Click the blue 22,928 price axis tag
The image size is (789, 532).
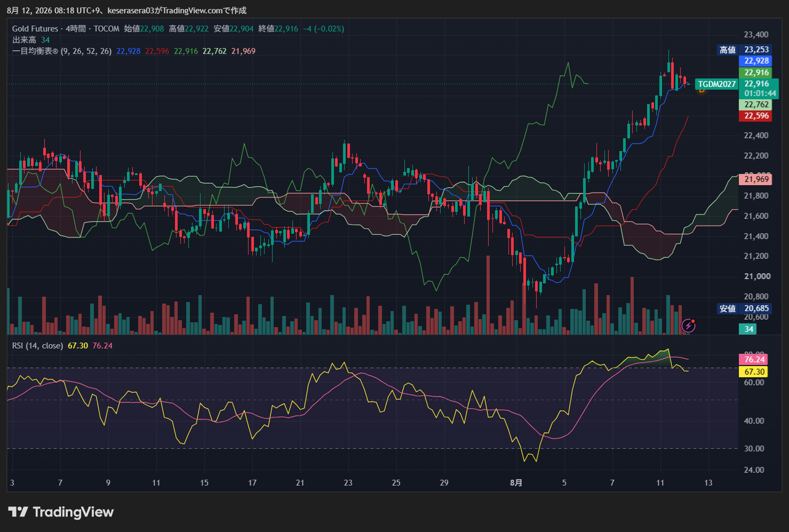point(756,61)
